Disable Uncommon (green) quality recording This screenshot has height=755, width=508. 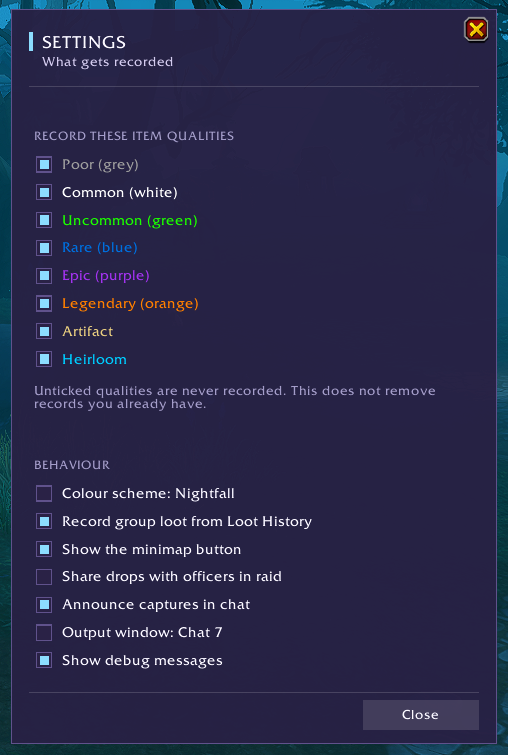pos(44,220)
